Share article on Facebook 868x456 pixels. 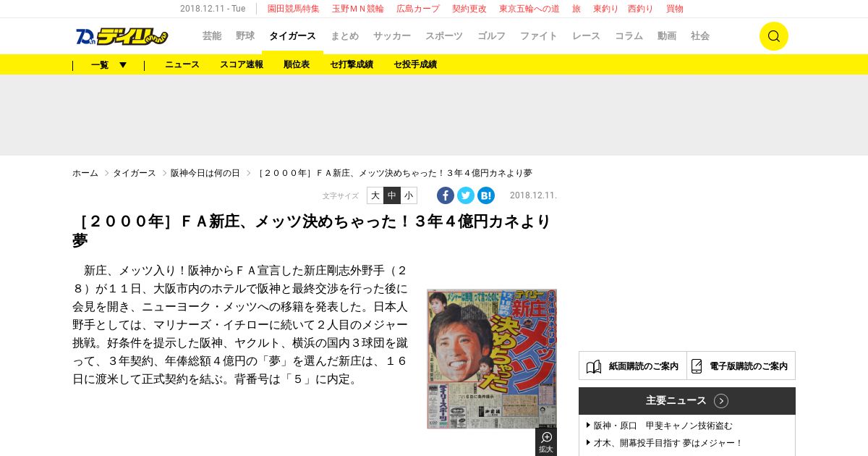pyautogui.click(x=446, y=195)
